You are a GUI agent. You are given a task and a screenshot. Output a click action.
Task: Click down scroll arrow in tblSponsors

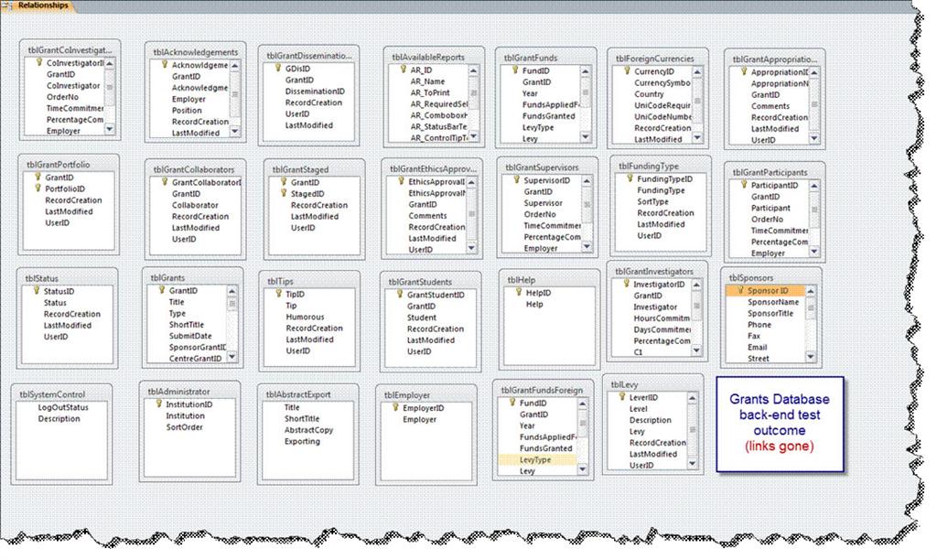811,357
